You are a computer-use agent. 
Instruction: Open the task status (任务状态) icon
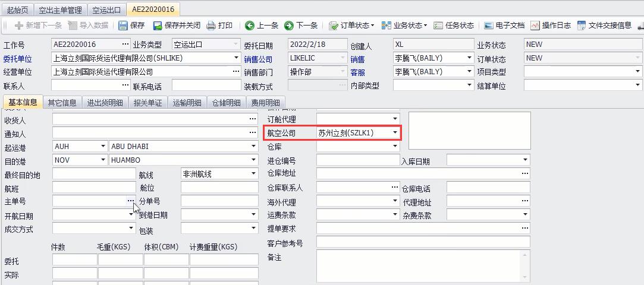coord(438,26)
